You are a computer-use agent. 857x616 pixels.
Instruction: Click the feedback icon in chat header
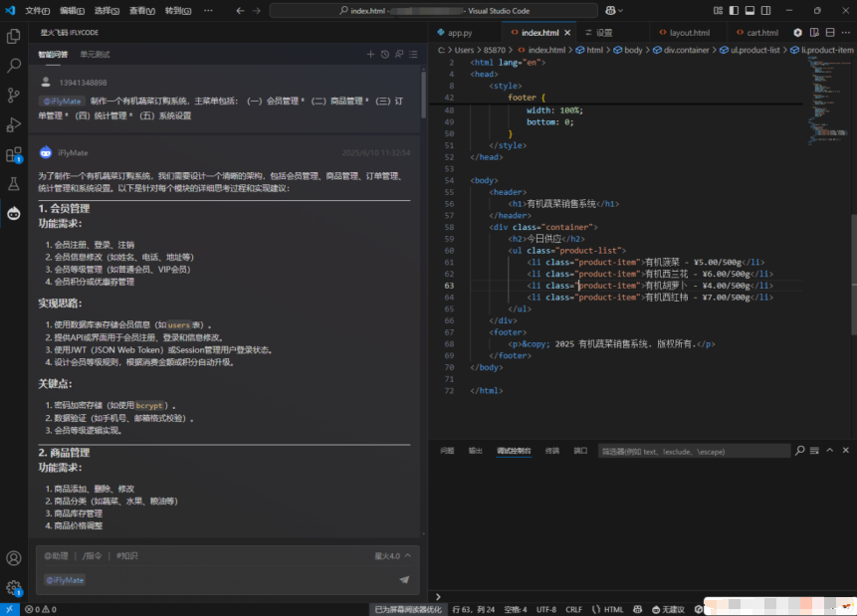pyautogui.click(x=399, y=54)
